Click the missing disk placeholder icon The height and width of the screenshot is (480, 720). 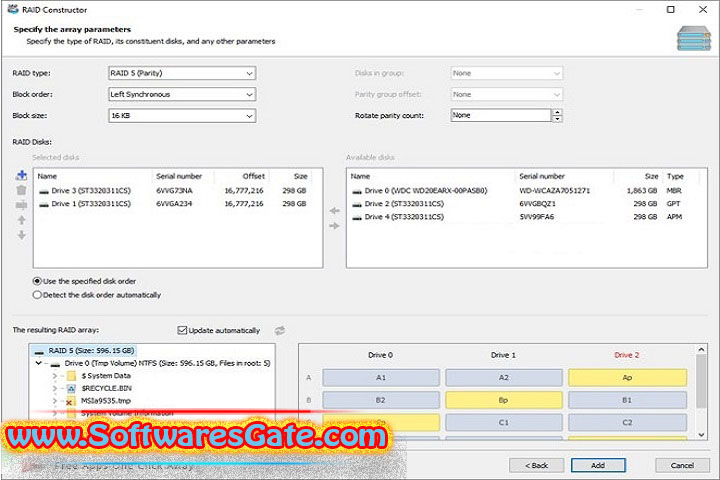[x=21, y=205]
